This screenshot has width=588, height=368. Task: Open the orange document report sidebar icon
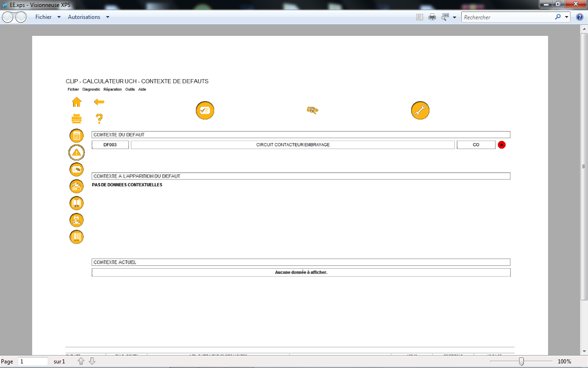(77, 136)
